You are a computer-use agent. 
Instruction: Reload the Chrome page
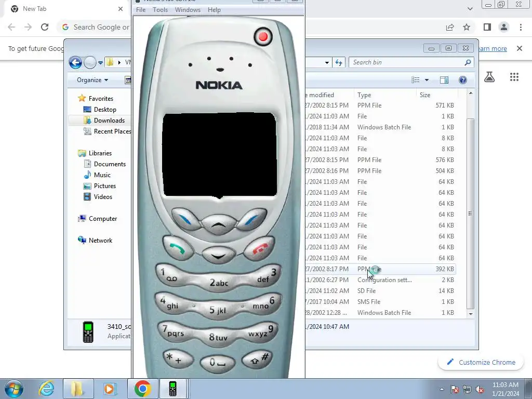tap(45, 27)
